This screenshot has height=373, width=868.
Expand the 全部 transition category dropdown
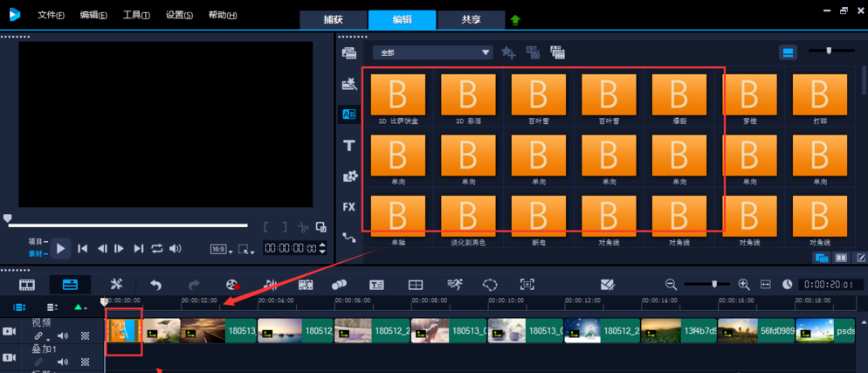(x=486, y=53)
